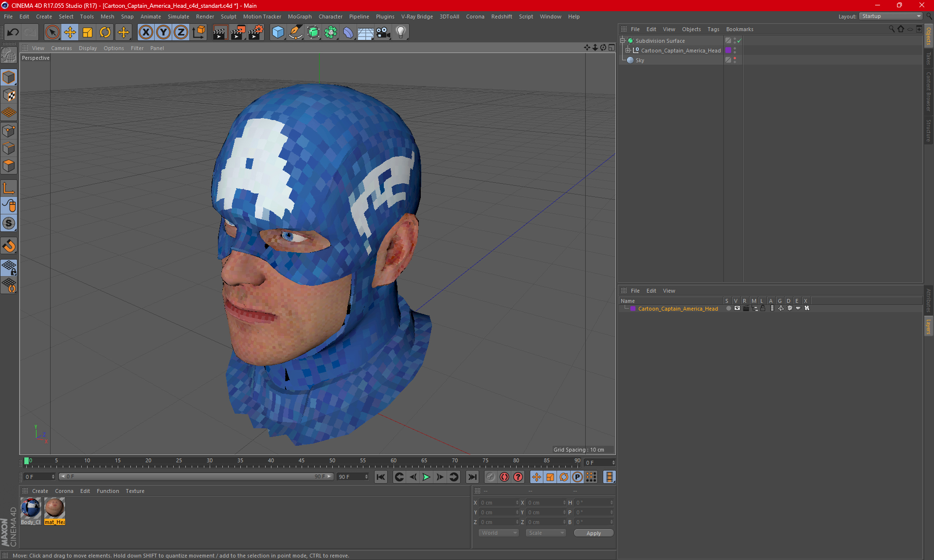Render the current view
Image resolution: width=934 pixels, height=560 pixels.
[x=220, y=33]
